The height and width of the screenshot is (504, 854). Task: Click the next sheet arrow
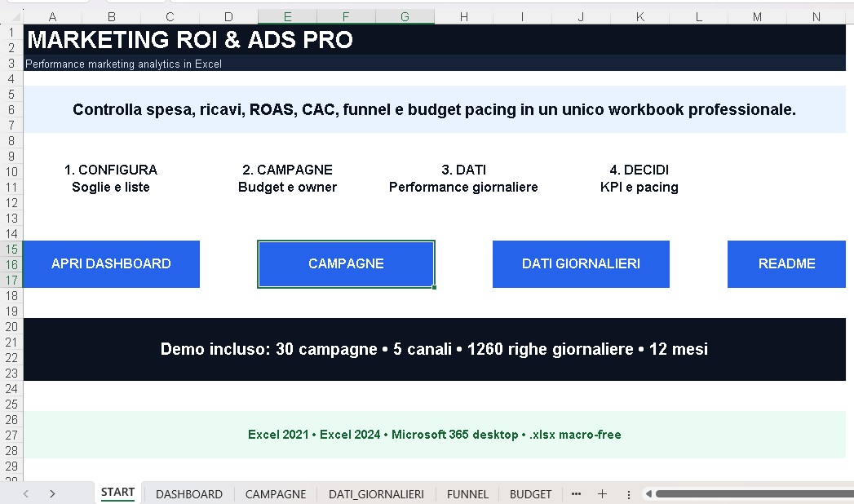(52, 494)
